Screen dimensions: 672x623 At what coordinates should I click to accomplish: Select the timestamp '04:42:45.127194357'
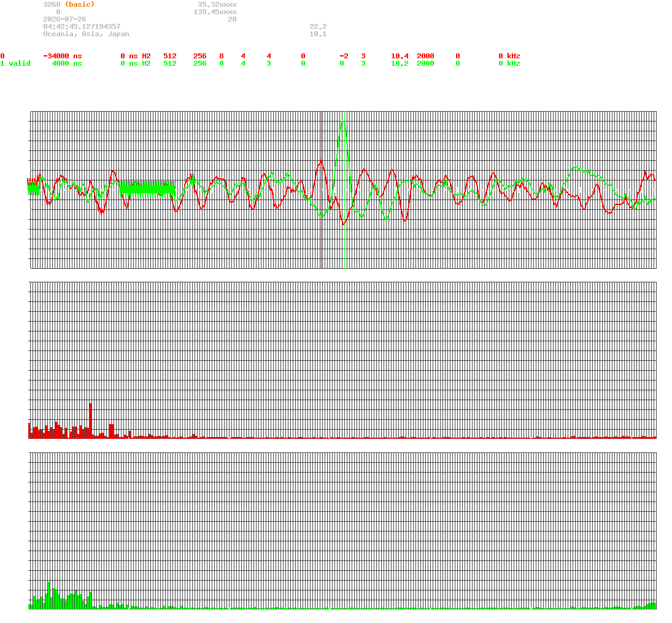coord(82,26)
